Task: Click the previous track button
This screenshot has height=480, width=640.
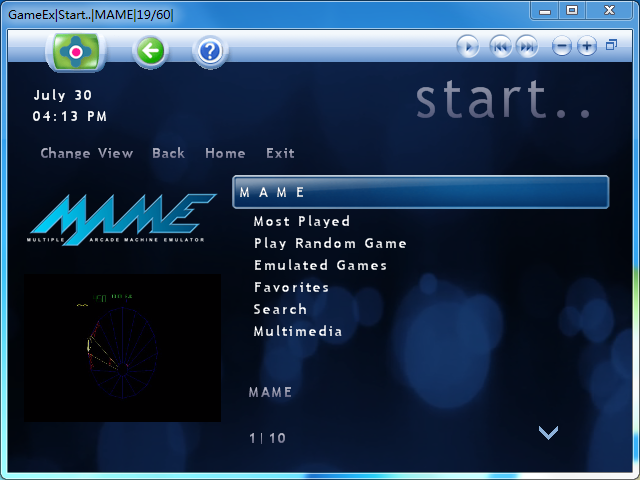Action: coord(500,46)
